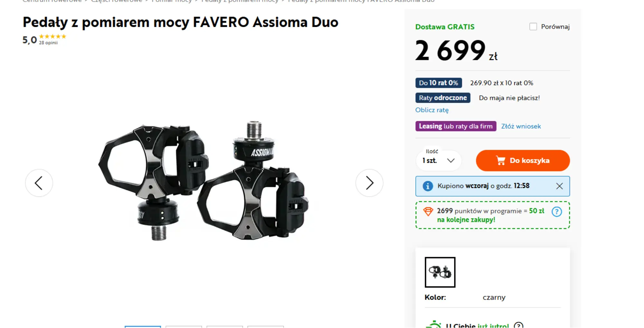Select the Do 10 rat 0% badge

pos(439,83)
